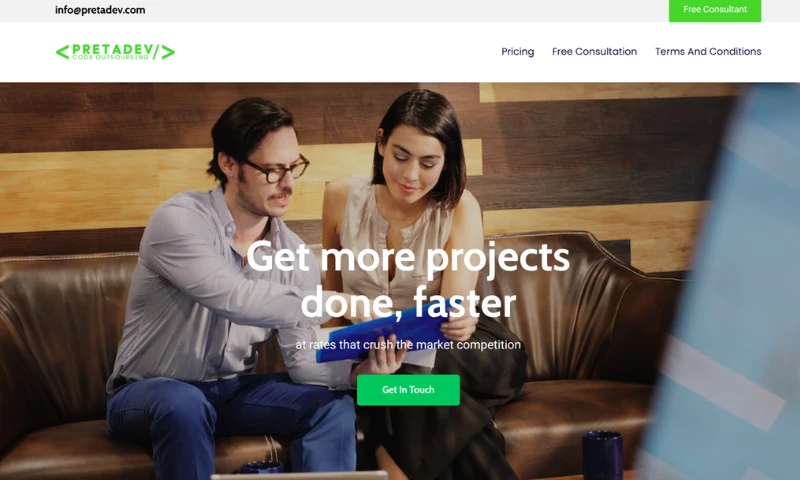
Task: Click the Pretadev logo
Action: [115, 52]
